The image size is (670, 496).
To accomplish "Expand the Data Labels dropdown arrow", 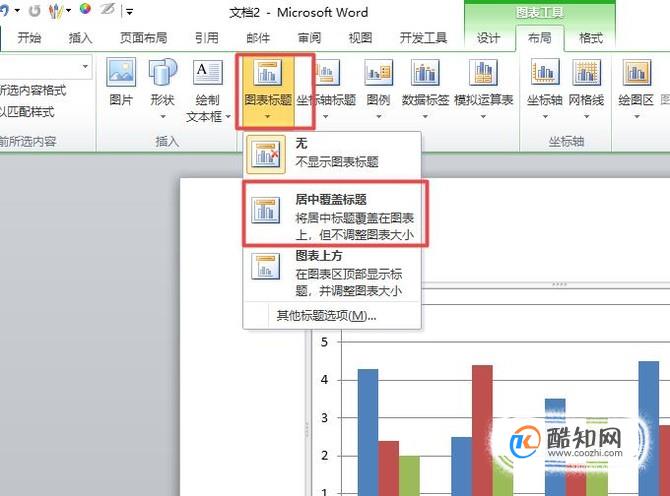I will coord(425,116).
